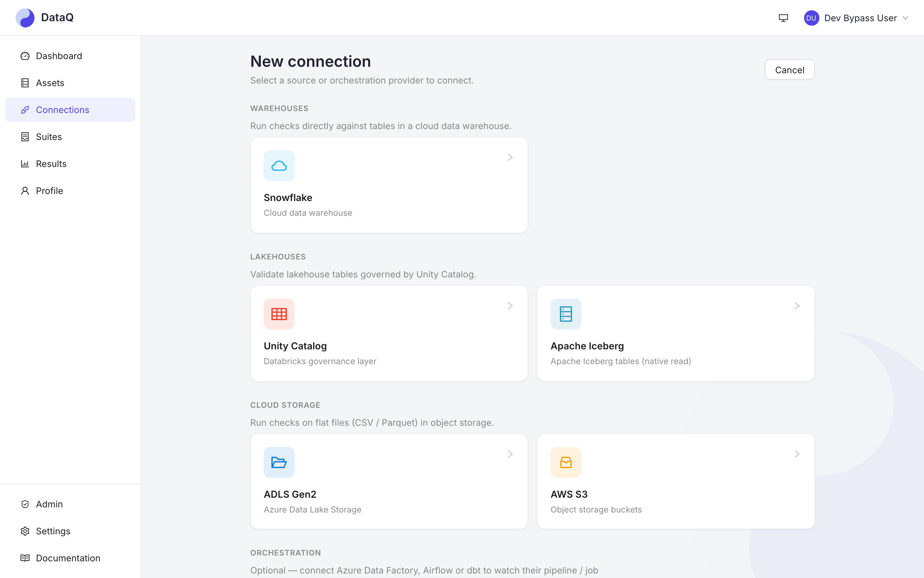
Task: Expand the AWS S3 card chevron
Action: [797, 454]
